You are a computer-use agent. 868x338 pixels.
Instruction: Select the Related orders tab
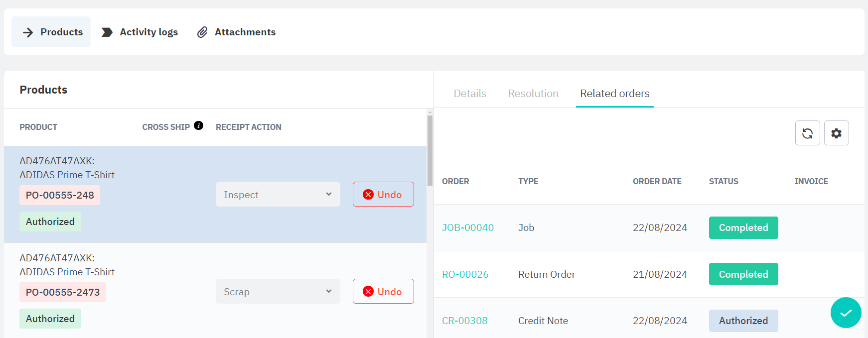614,94
